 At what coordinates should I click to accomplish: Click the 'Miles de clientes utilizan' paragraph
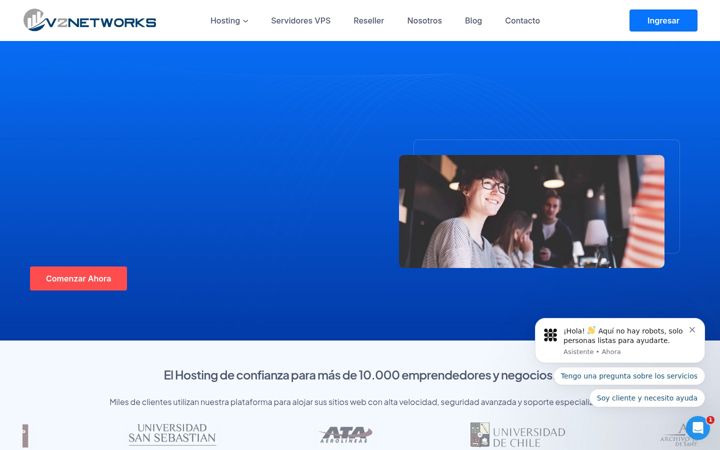pyautogui.click(x=351, y=402)
